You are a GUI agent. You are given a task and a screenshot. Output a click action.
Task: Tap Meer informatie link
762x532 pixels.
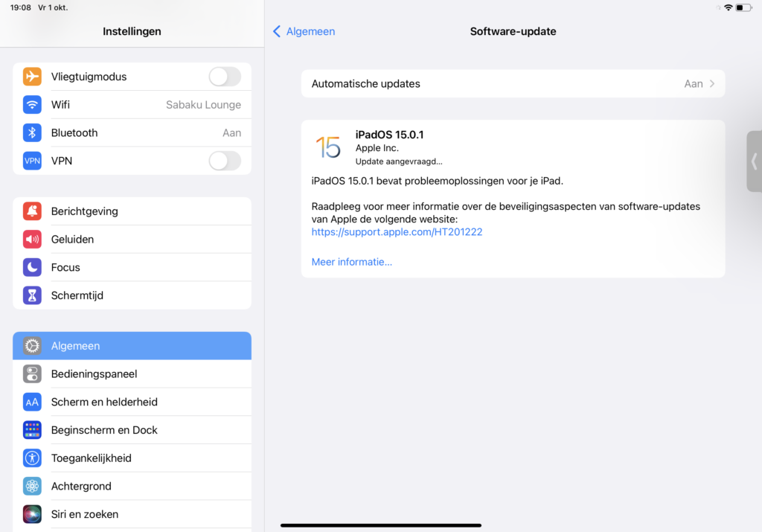(351, 262)
